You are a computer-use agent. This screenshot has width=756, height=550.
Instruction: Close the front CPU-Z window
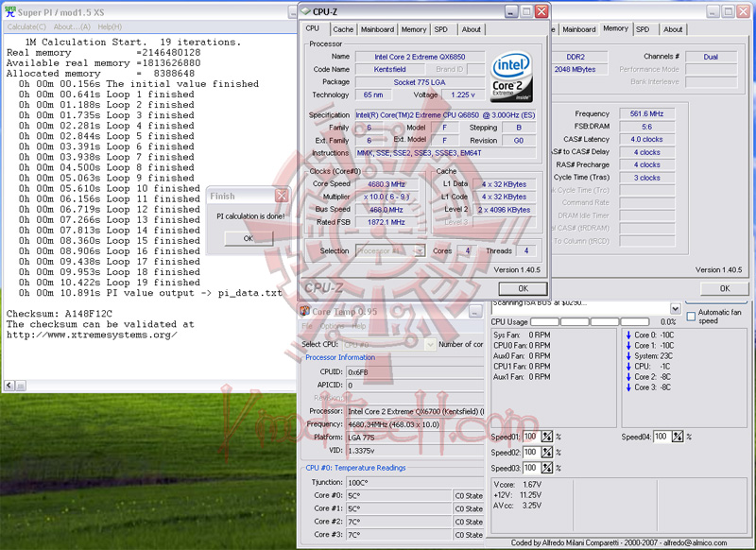point(541,11)
